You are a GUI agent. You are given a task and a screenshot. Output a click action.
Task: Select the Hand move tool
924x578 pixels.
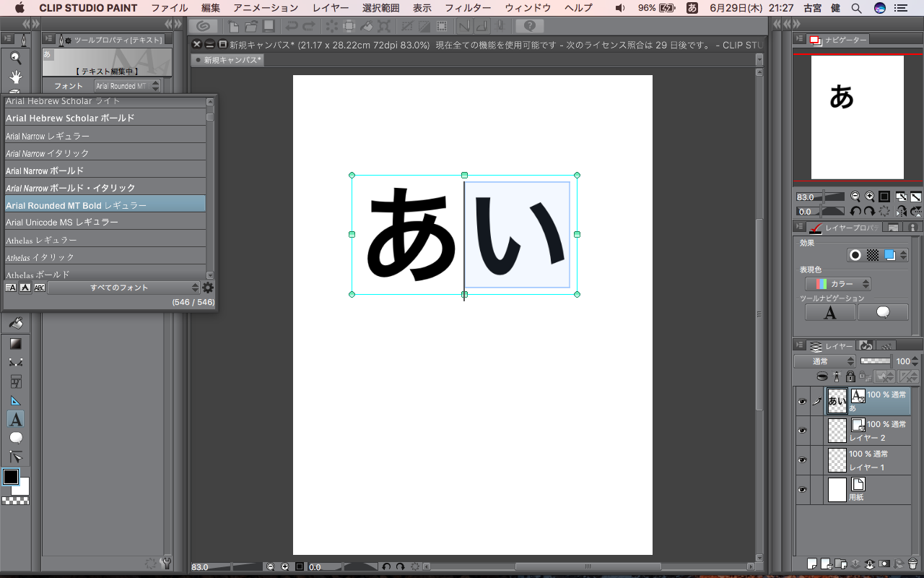click(15, 77)
